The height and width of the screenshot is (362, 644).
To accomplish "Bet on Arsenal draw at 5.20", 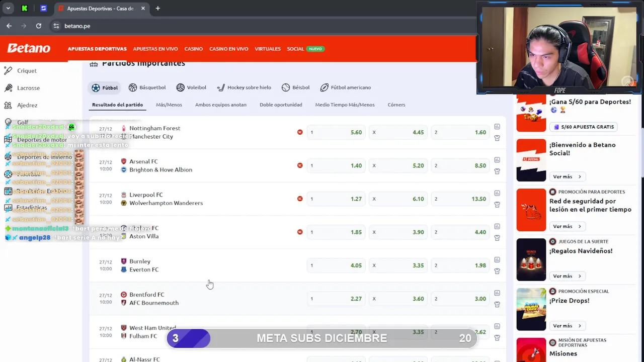I will tap(398, 165).
